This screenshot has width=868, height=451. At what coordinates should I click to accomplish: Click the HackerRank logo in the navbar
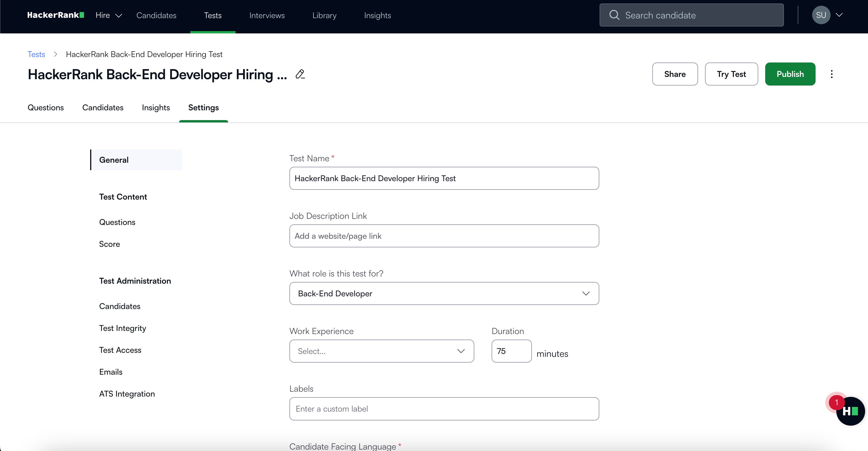(56, 15)
